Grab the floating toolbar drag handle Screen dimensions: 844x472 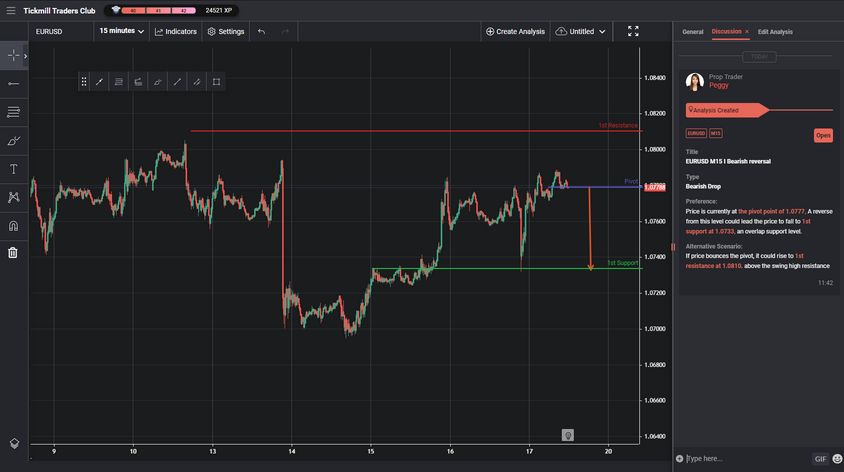click(84, 82)
